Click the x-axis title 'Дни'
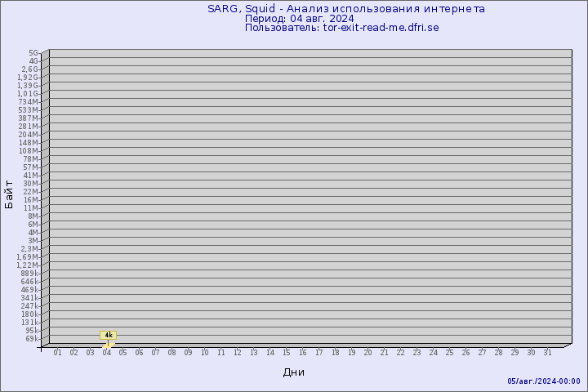 pos(294,372)
